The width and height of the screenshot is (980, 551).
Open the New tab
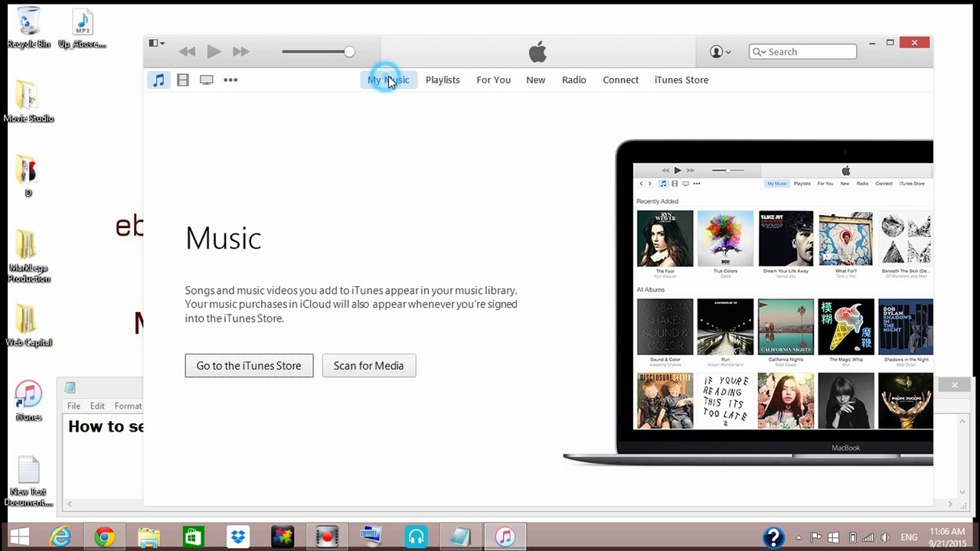536,80
